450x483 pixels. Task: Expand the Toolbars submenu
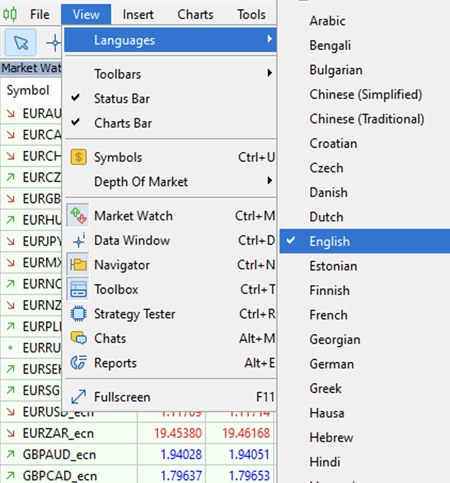(170, 74)
